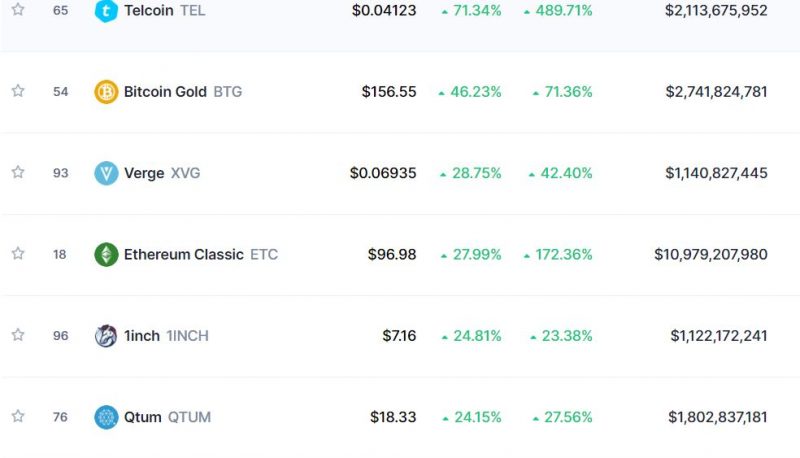The width and height of the screenshot is (800, 458).
Task: Toggle the 1inch watchlist star
Action: pos(18,335)
